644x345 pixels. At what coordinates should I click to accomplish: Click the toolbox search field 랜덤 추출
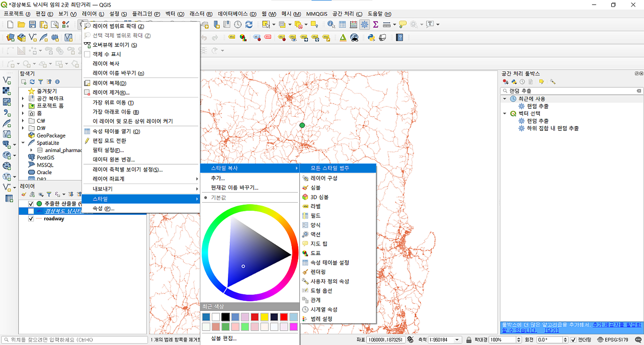pos(572,91)
